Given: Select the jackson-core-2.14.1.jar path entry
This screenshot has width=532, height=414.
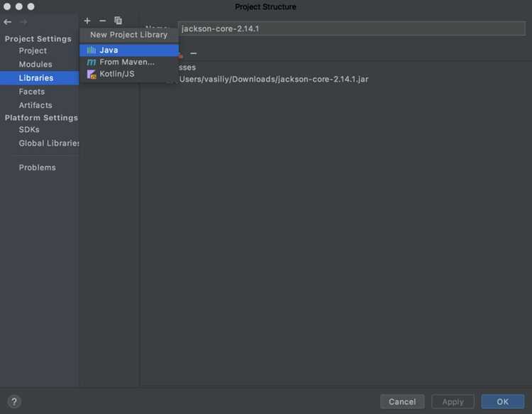Looking at the screenshot, I should [x=274, y=79].
